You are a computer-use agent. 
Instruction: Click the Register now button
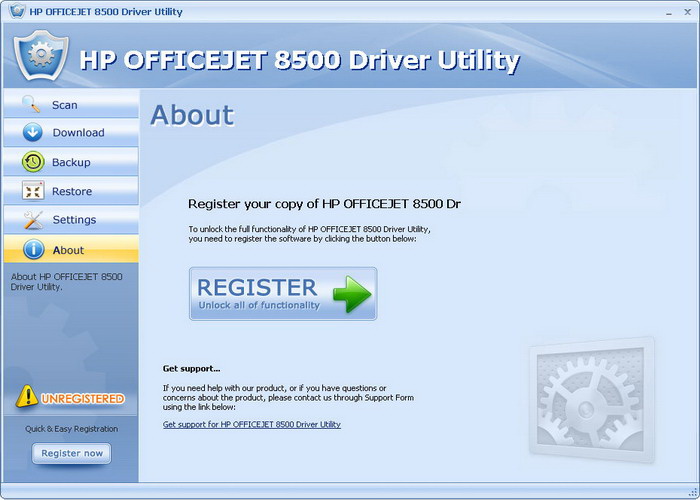click(x=71, y=453)
